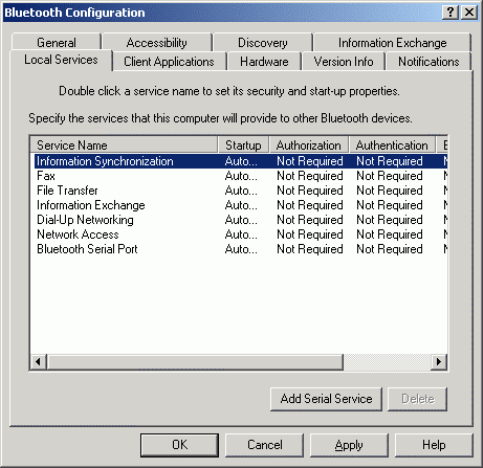The image size is (483, 468).
Task: Click the horizontal scrollbar thumb
Action: 195,362
